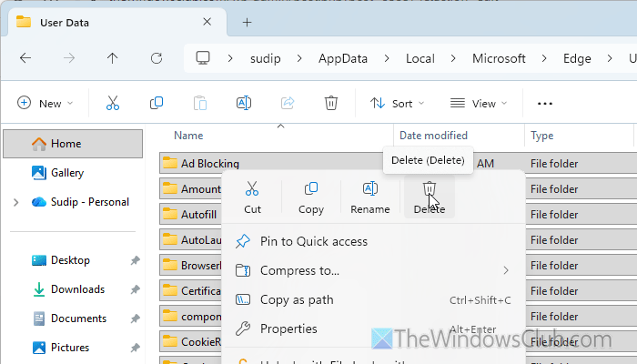Expand the chevron after sudip in address bar

coord(299,58)
